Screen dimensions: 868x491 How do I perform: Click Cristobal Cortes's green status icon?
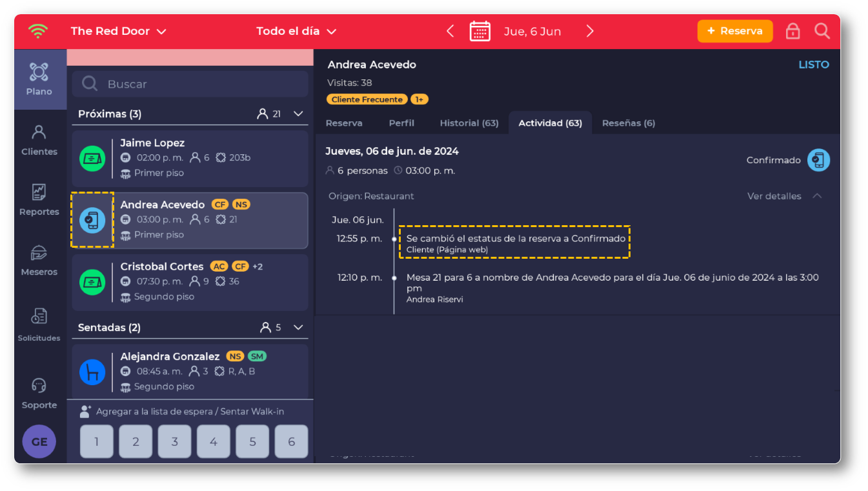tap(92, 282)
